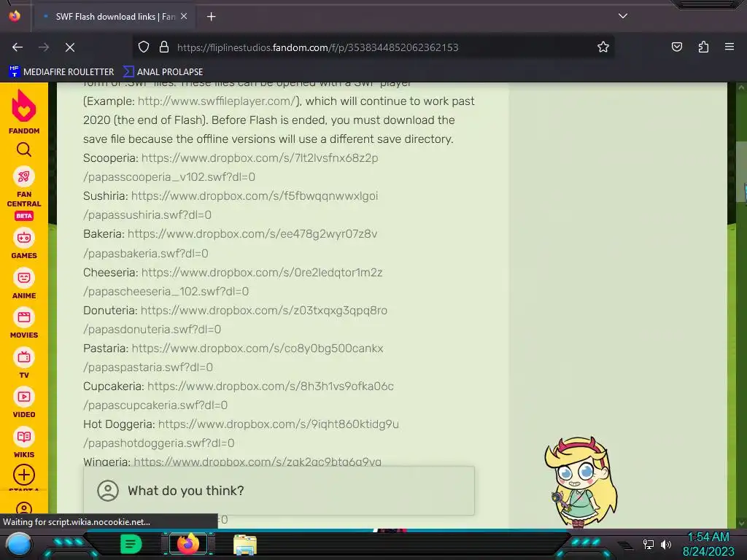
Task: Open the Cupcakeria Dropbox link
Action: (271, 386)
